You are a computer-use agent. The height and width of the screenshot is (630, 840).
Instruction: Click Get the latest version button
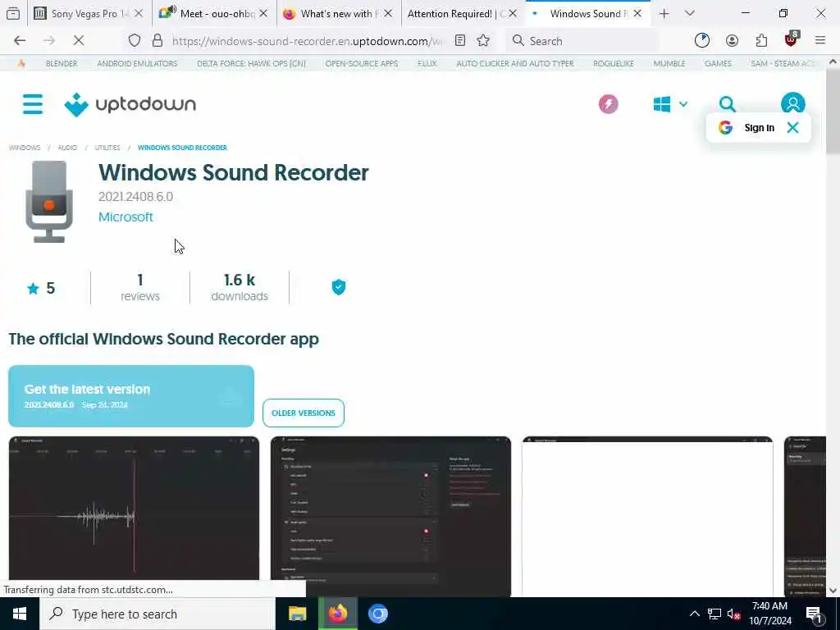pyautogui.click(x=131, y=396)
